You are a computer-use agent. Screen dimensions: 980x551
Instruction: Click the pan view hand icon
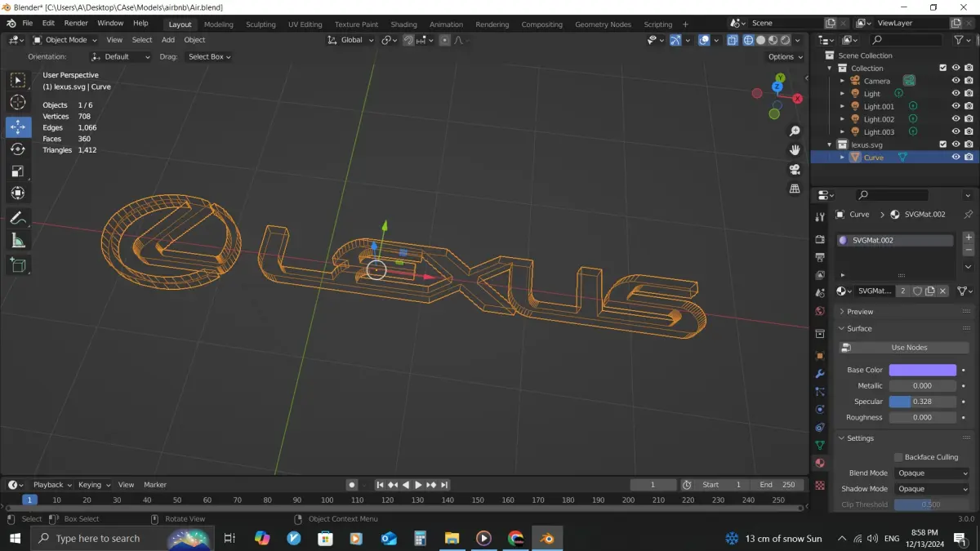pyautogui.click(x=795, y=150)
